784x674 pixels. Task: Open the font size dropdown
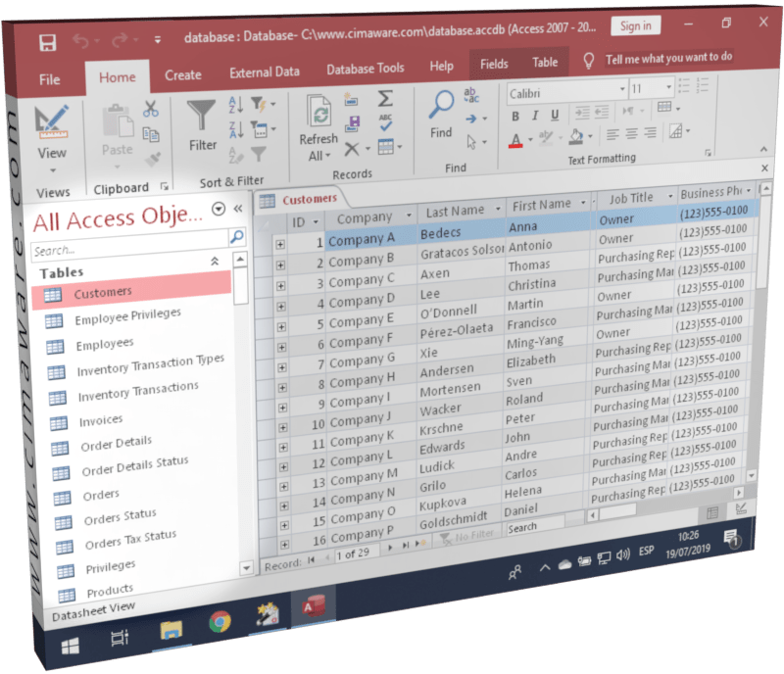pos(668,88)
